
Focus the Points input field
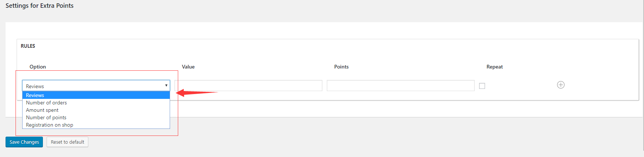point(401,86)
